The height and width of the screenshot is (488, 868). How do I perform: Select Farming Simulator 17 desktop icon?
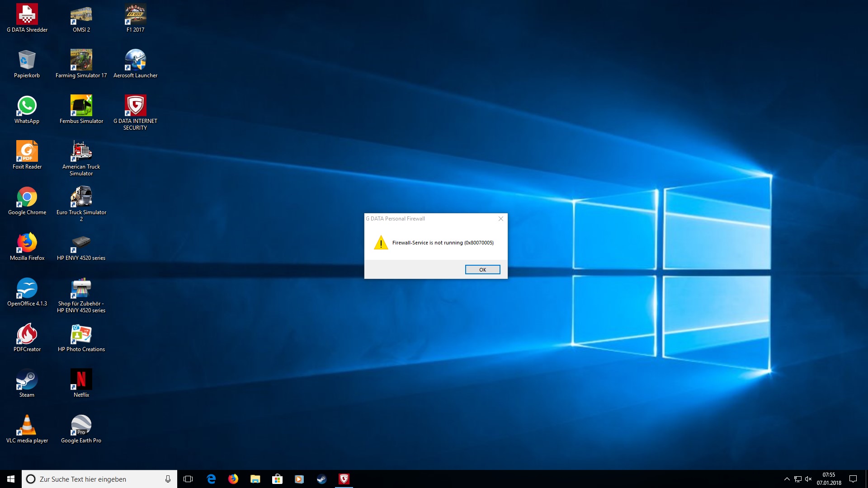pos(81,60)
